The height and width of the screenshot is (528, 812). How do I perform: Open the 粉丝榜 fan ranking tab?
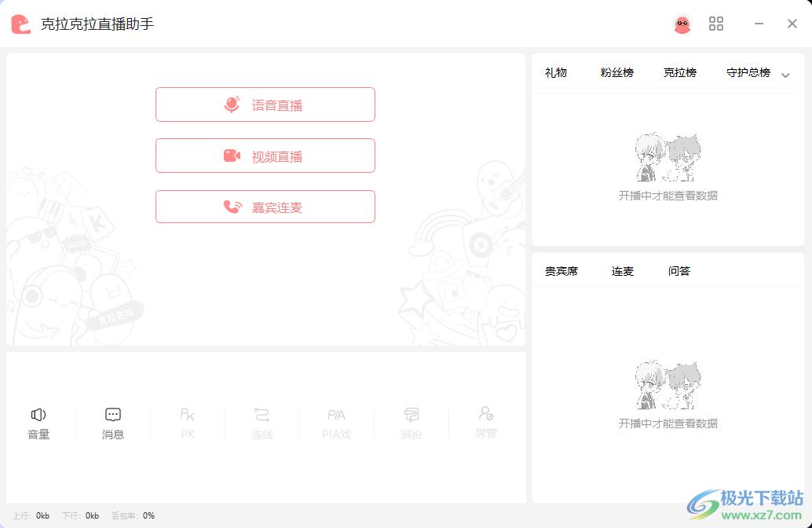coord(616,71)
